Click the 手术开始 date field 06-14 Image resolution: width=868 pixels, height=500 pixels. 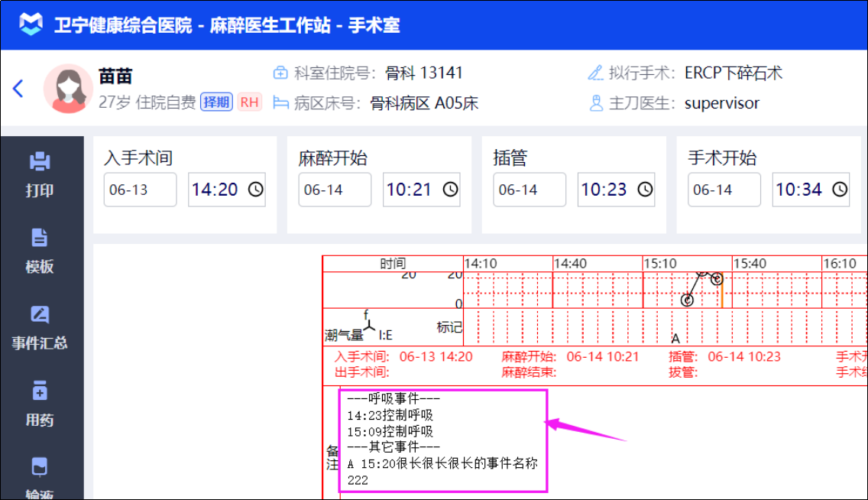(x=724, y=190)
